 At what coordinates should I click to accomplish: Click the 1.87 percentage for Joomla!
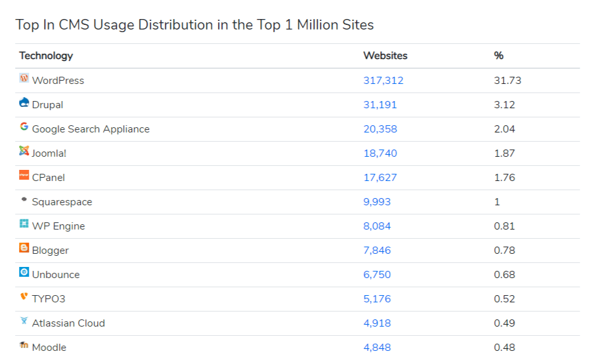[x=504, y=153]
